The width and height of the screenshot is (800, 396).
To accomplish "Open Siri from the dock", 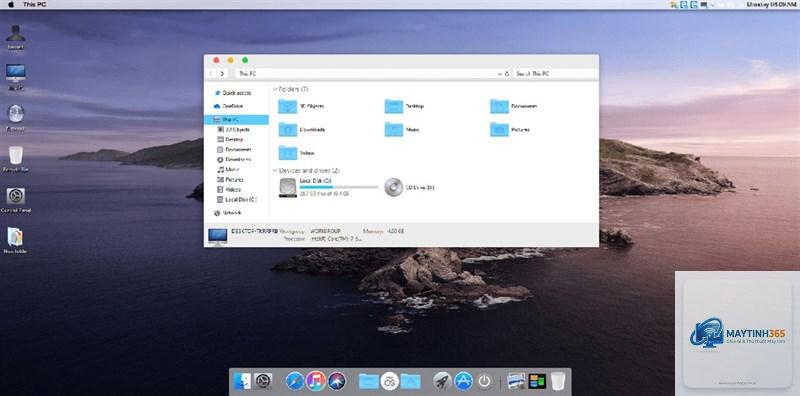I will pyautogui.click(x=337, y=381).
